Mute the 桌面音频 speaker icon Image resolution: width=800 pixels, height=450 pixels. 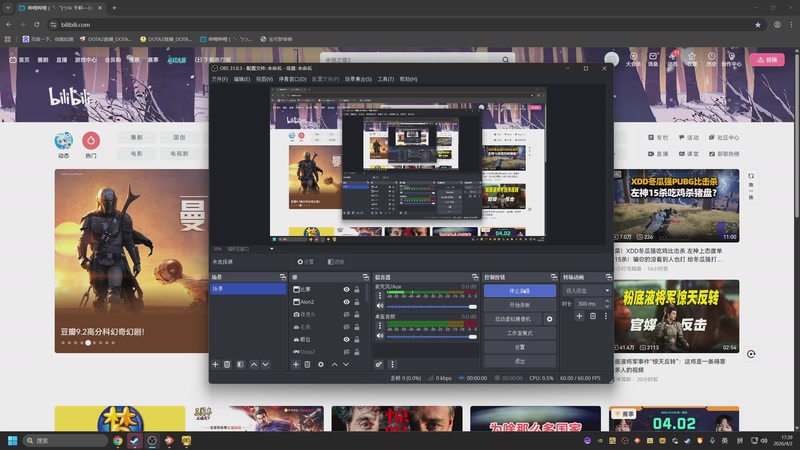tap(380, 336)
